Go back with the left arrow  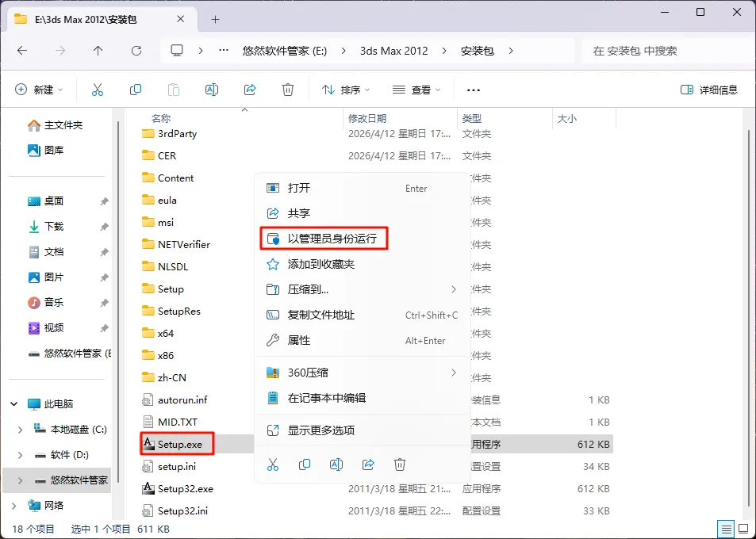22,51
